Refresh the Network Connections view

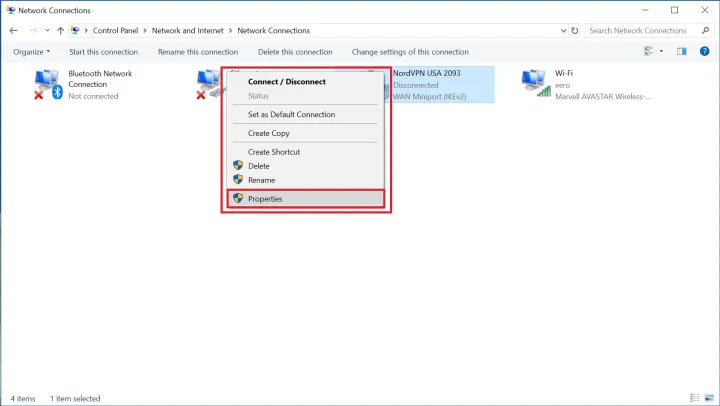[574, 30]
